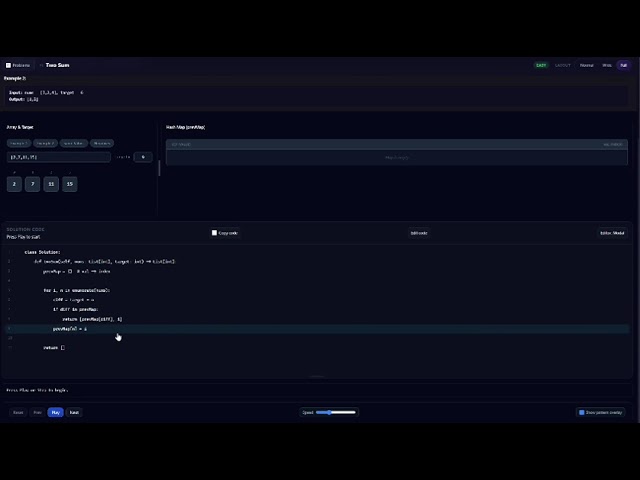Click the 'if diff in prevMap:' code line
This screenshot has height=480, width=640.
click(76, 309)
